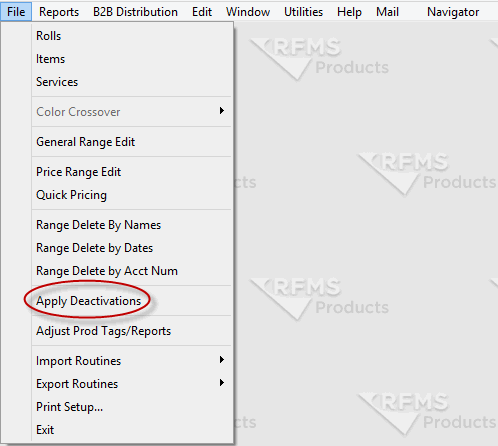Open the Utilities menu
The width and height of the screenshot is (498, 446).
click(x=303, y=12)
